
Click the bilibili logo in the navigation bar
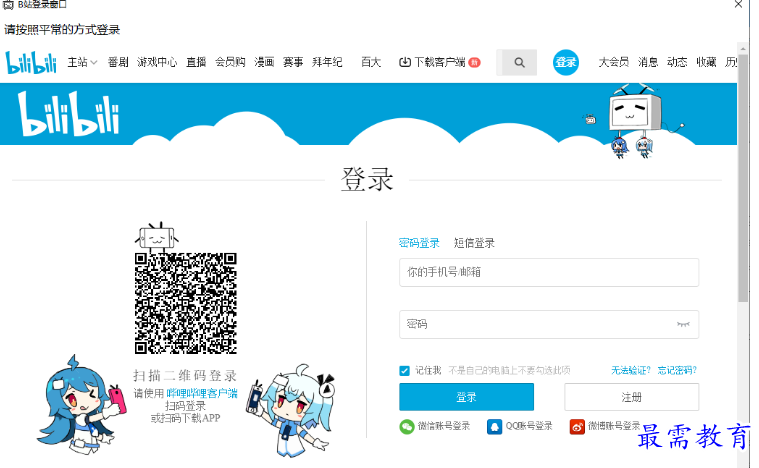pos(31,62)
